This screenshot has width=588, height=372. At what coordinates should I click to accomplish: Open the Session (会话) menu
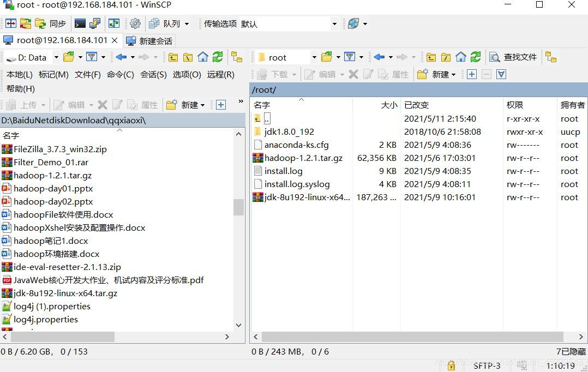pyautogui.click(x=153, y=75)
